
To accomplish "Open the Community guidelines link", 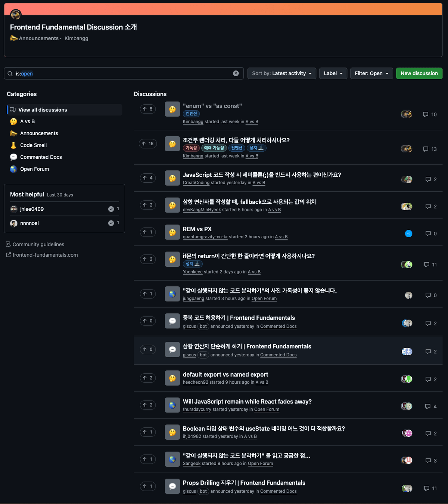I will coord(38,244).
